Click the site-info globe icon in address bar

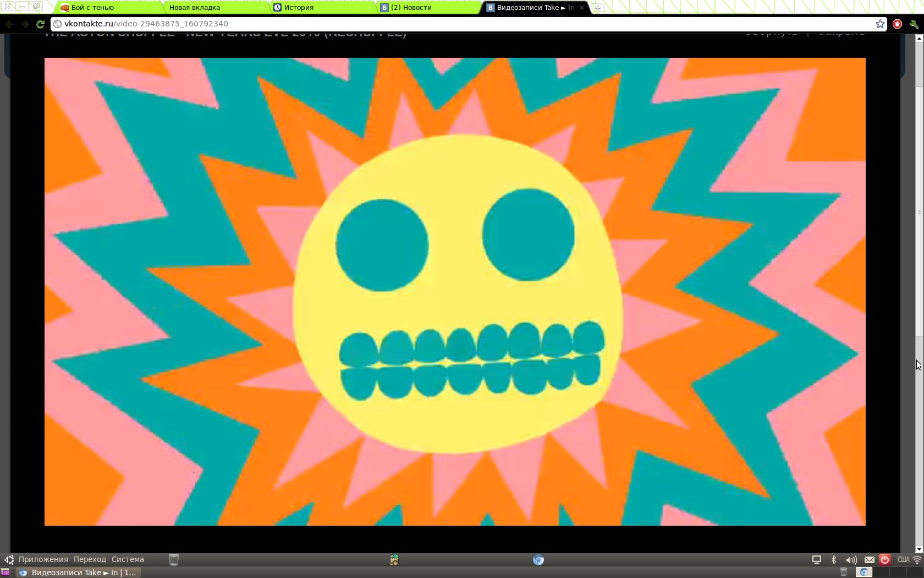point(57,24)
